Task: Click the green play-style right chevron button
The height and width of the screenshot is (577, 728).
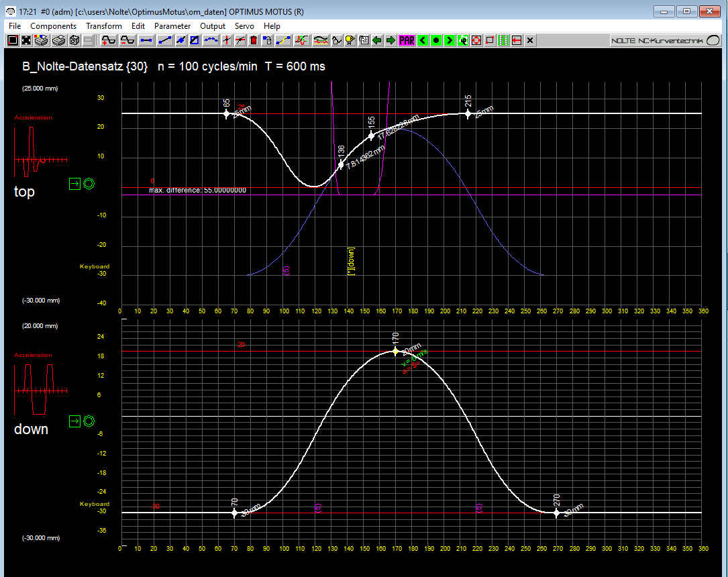Action: (449, 40)
